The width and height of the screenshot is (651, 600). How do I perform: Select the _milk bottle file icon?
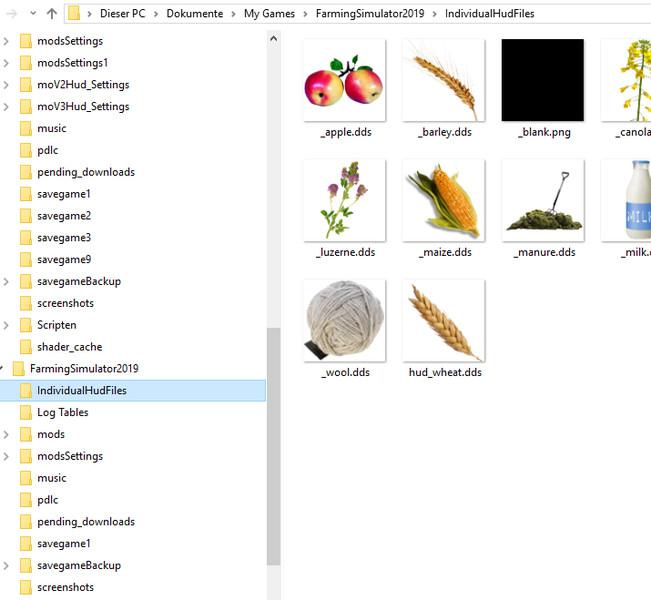click(630, 201)
